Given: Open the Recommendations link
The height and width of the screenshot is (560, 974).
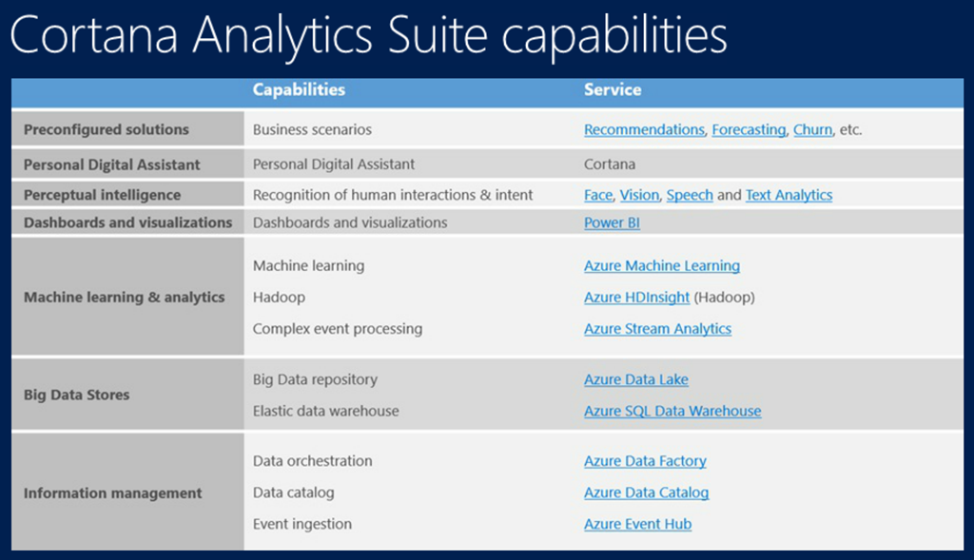Looking at the screenshot, I should tap(644, 129).
